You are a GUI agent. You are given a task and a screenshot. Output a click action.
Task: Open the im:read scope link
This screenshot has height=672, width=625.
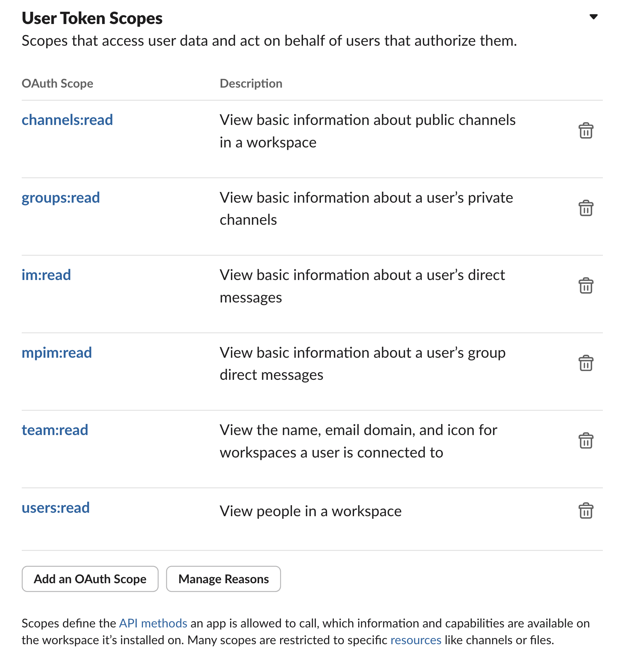(46, 275)
